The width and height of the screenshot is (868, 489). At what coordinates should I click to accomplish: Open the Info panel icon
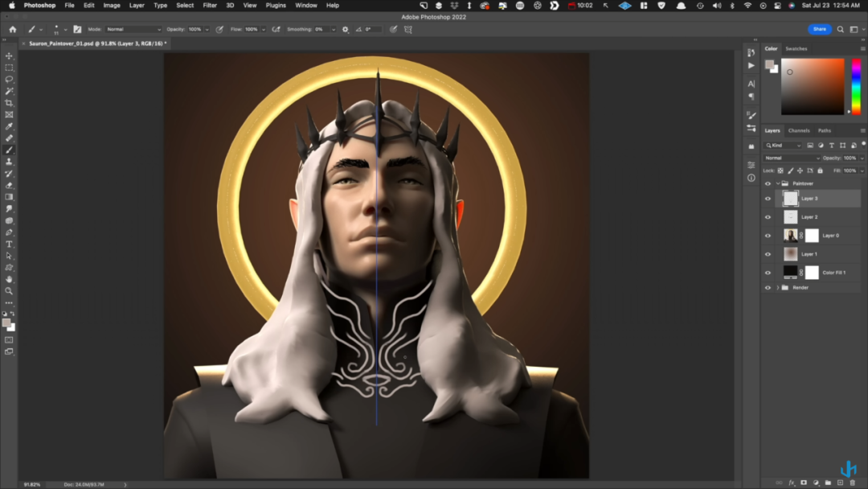point(751,178)
